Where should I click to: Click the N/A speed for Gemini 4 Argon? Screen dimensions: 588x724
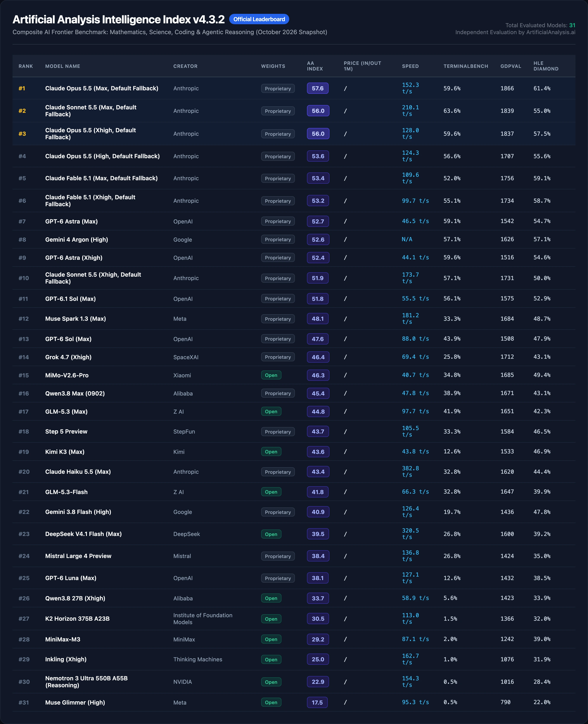(407, 239)
